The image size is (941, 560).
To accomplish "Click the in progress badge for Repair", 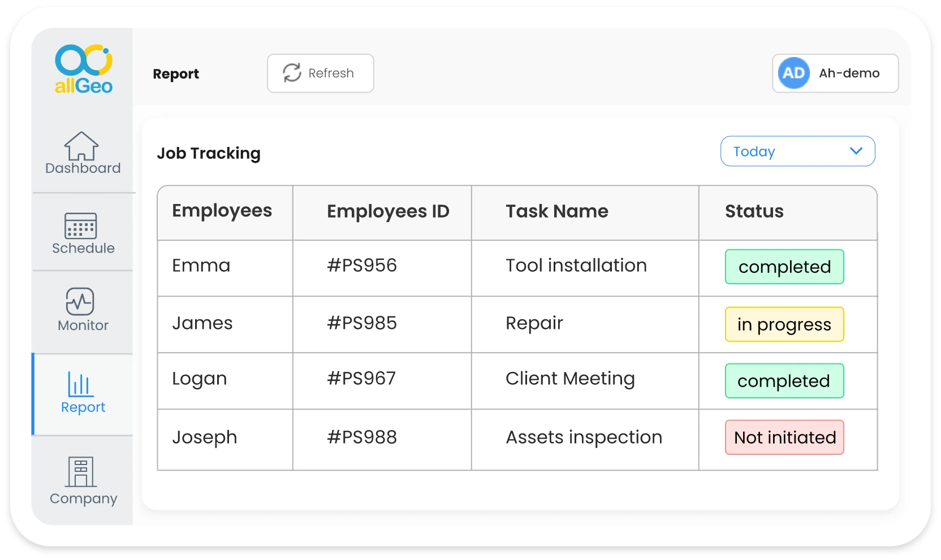I will tap(784, 324).
